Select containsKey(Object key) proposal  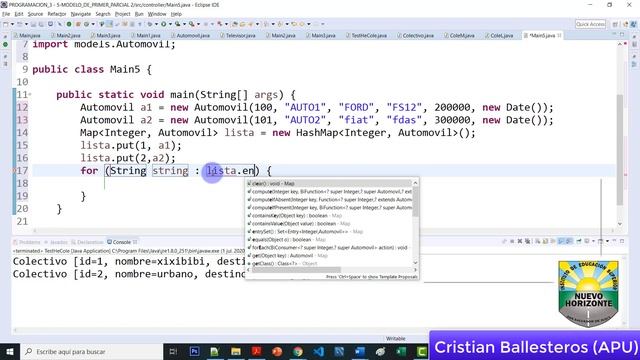pos(329,216)
